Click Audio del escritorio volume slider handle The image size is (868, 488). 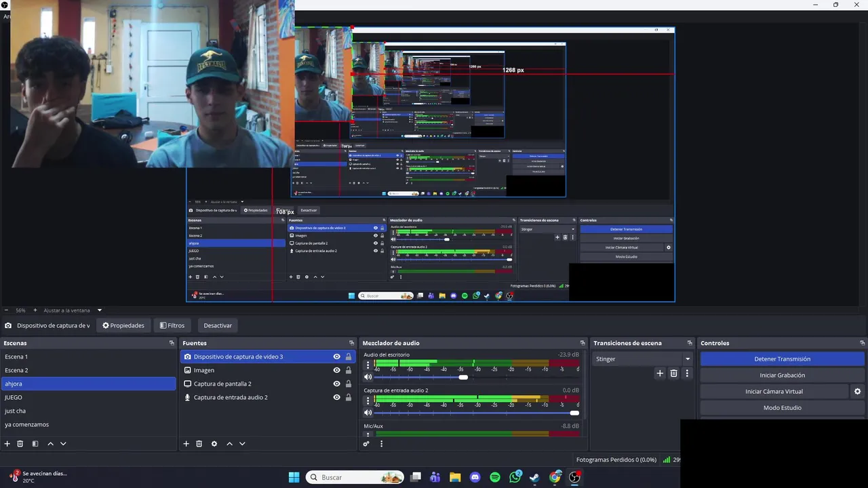463,377
